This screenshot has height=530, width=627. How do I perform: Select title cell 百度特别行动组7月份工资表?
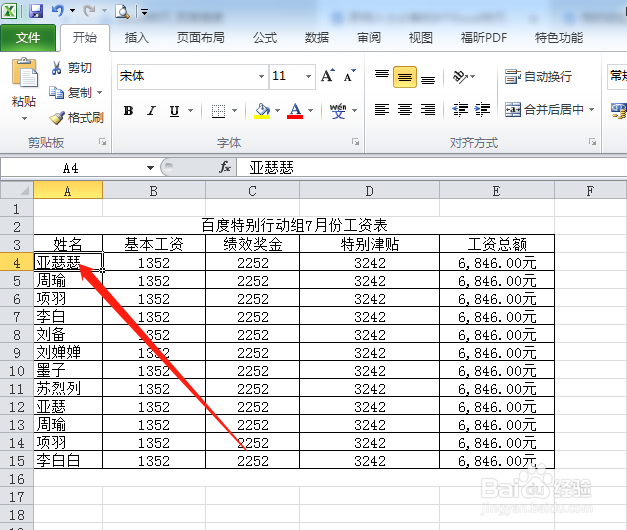pyautogui.click(x=294, y=226)
